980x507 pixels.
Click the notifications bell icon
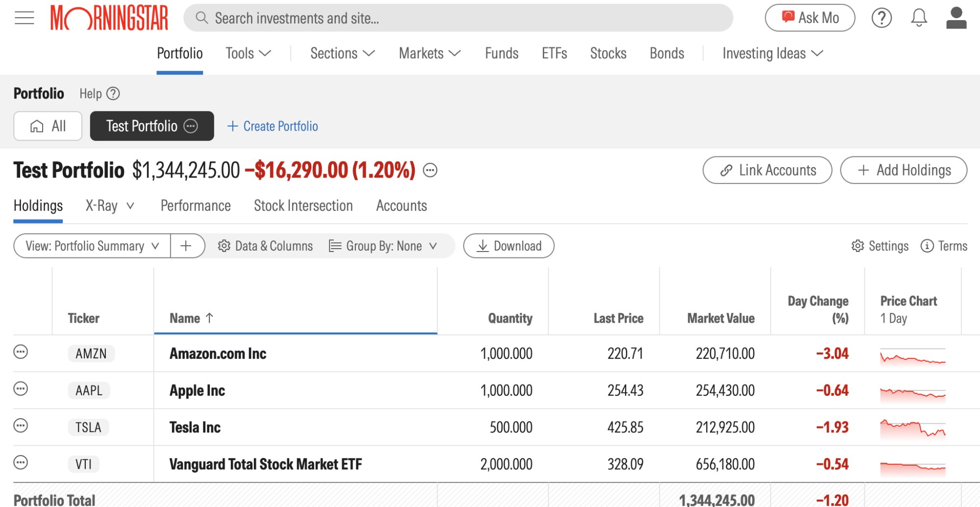pyautogui.click(x=918, y=18)
